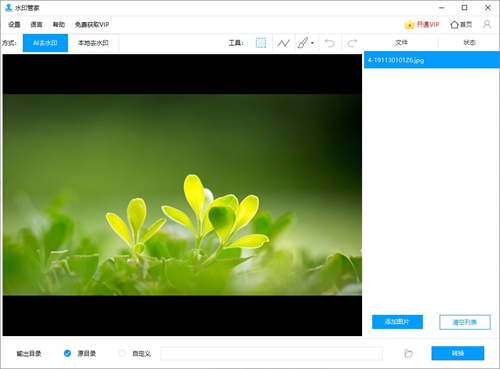
Task: Click the custom output path field
Action: (x=272, y=354)
